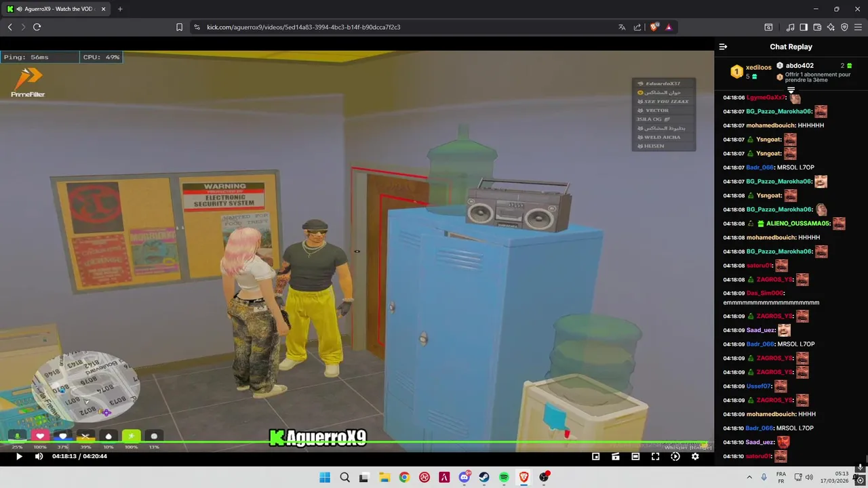Play the video with the play button
Screen dimensions: 868x488
tap(19, 456)
